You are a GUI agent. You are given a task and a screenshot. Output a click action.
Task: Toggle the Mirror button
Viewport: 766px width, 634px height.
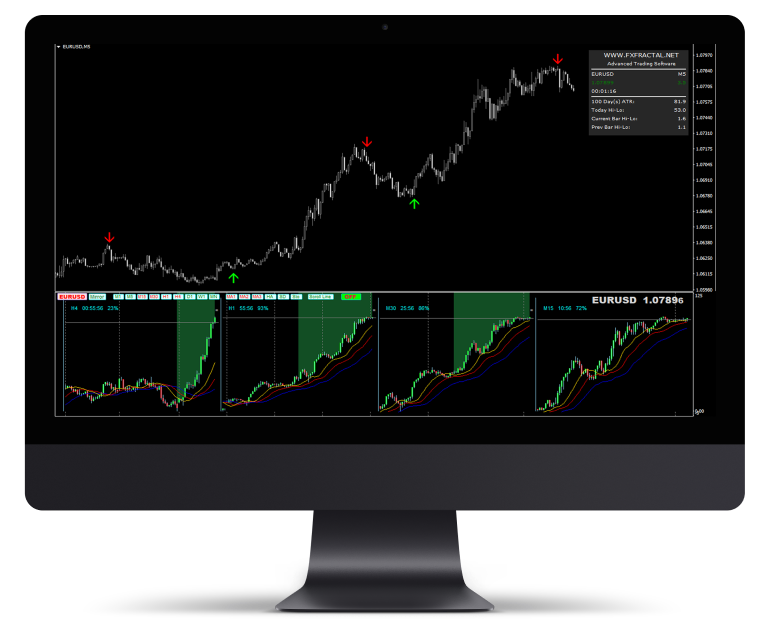(x=97, y=297)
